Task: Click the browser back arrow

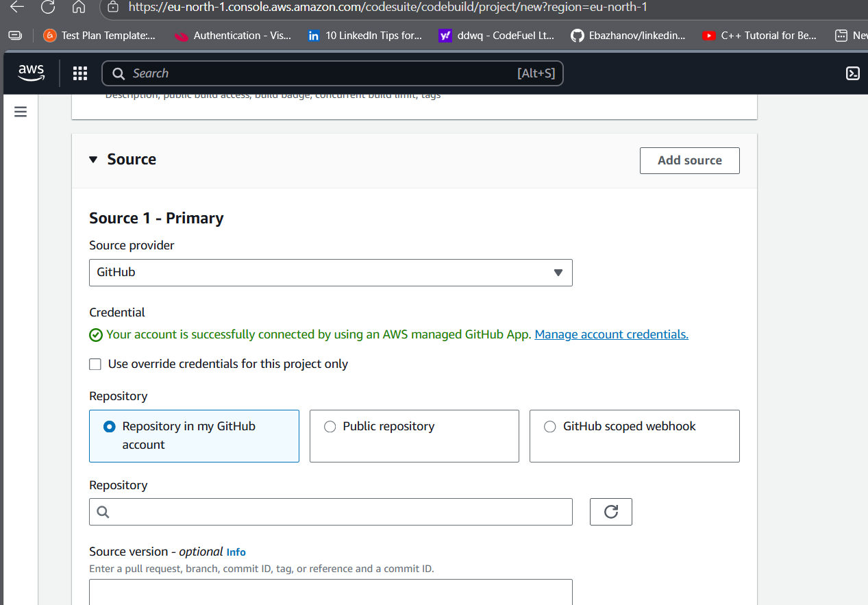Action: coord(17,9)
